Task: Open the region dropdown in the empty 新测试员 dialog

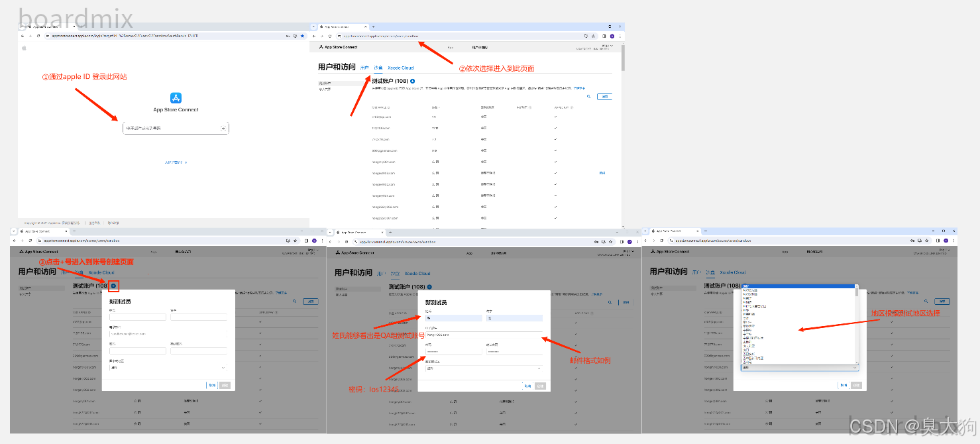Action: 168,367
